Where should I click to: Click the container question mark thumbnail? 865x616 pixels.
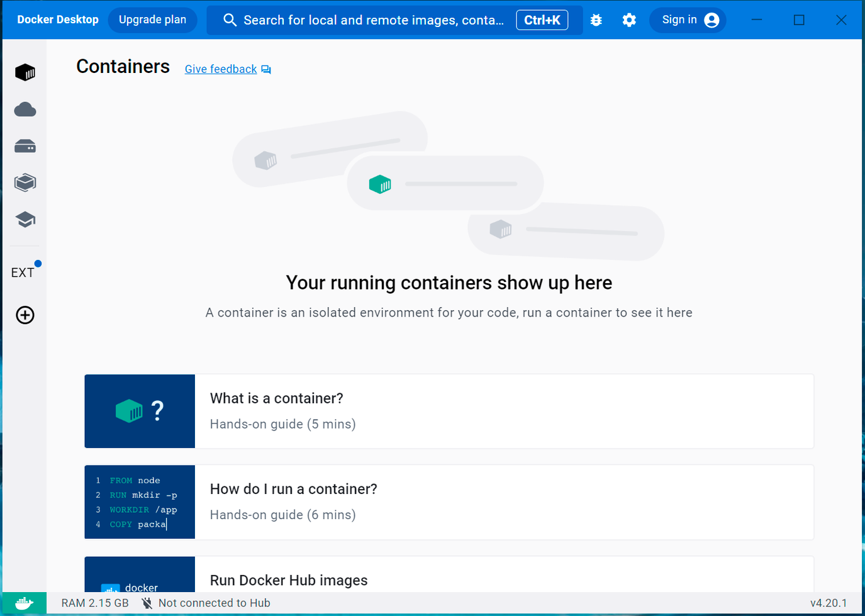(x=140, y=412)
